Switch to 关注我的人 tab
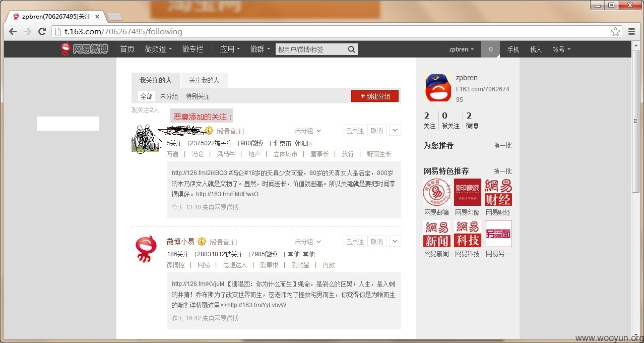This screenshot has width=644, height=343. [x=204, y=80]
